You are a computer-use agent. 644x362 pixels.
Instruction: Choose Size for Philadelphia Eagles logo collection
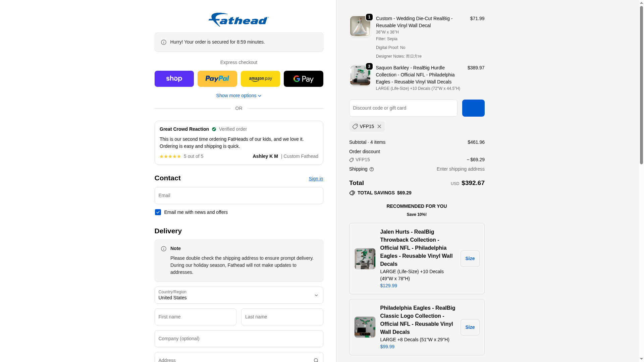click(470, 327)
